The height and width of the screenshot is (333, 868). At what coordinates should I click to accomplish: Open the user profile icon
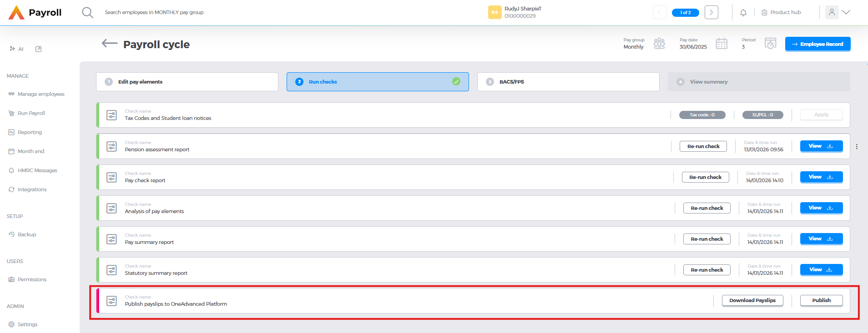tap(832, 12)
